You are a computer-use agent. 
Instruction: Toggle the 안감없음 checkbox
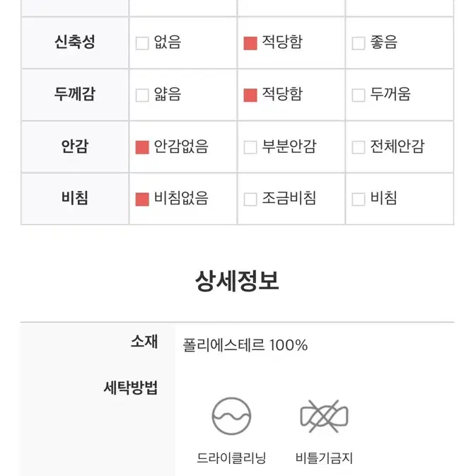[x=142, y=147]
